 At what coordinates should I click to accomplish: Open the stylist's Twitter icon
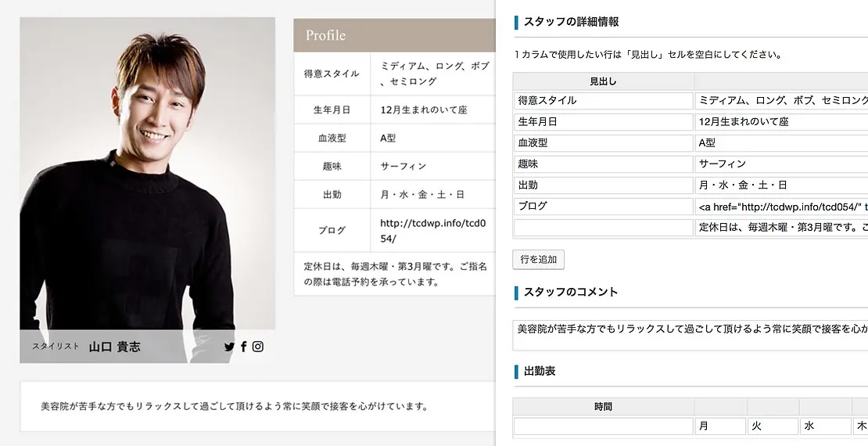tap(229, 347)
